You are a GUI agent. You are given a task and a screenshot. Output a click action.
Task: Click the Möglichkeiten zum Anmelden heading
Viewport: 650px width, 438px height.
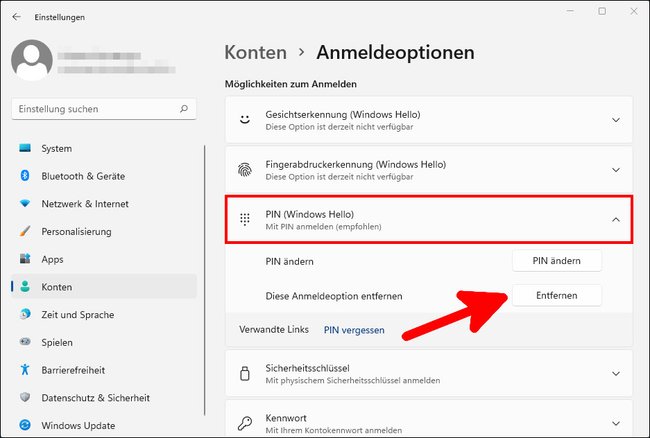tap(291, 84)
